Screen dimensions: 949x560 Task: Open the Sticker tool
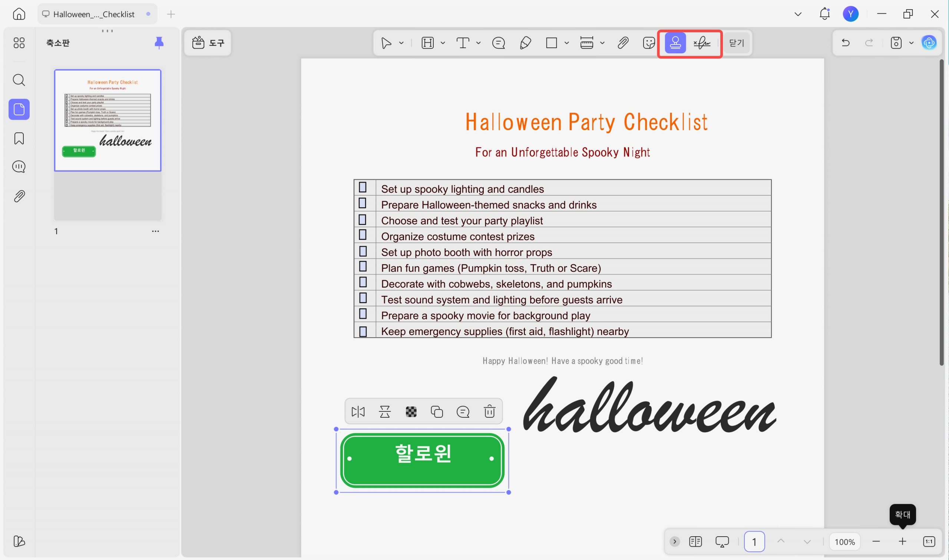(x=649, y=43)
